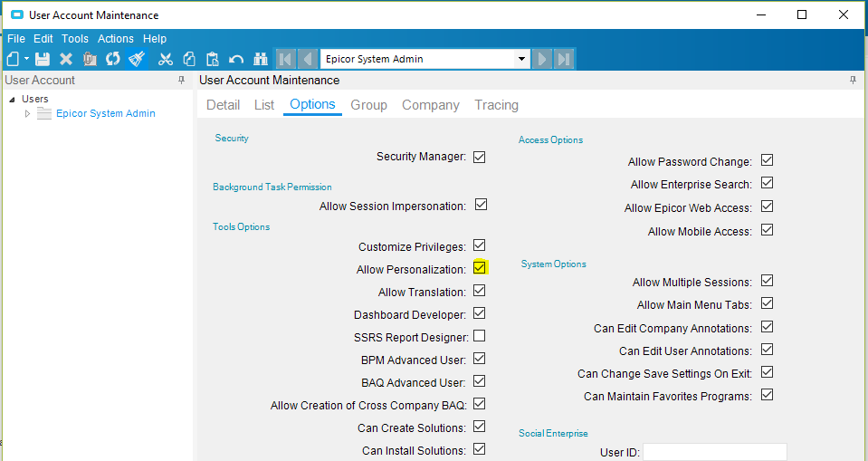Click the Cut scissors icon
This screenshot has width=868, height=461.
click(x=165, y=59)
